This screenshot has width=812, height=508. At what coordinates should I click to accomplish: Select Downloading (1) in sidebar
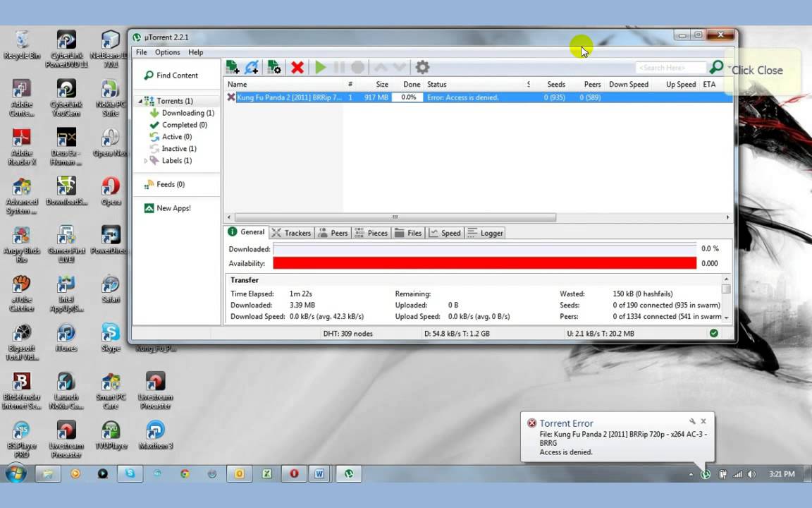coord(182,113)
